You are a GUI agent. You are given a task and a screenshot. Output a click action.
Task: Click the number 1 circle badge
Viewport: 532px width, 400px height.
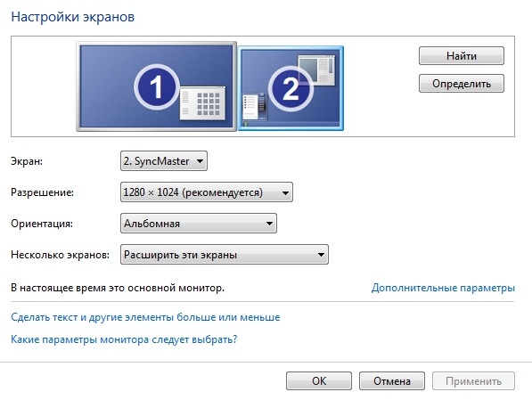click(157, 86)
